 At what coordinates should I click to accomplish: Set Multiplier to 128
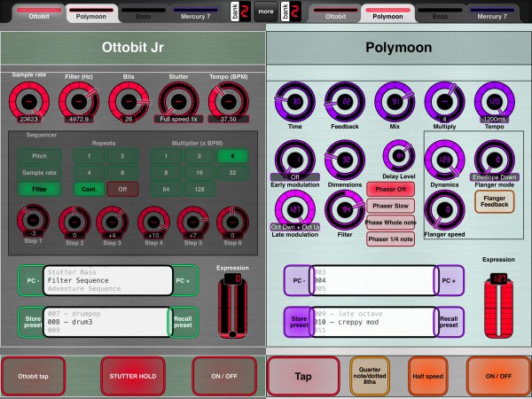(199, 190)
